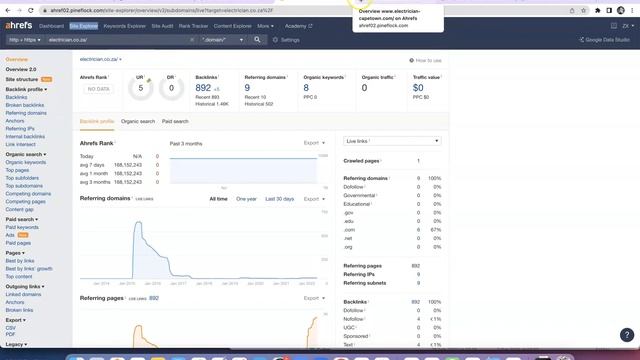Open Google Data Studio link

(x=604, y=40)
